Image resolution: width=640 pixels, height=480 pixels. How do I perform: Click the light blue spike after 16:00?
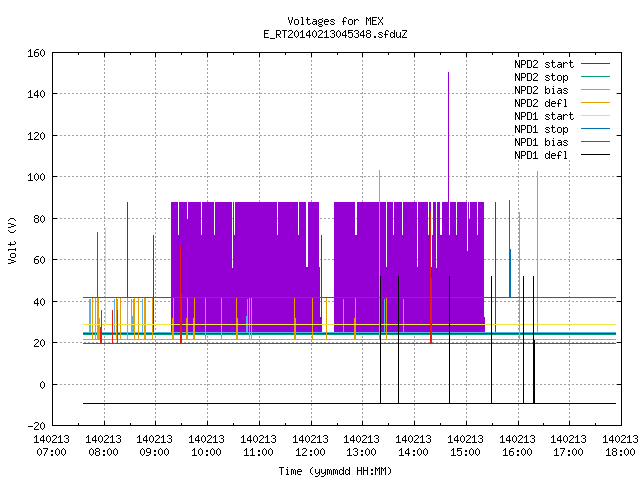pyautogui.click(x=538, y=251)
